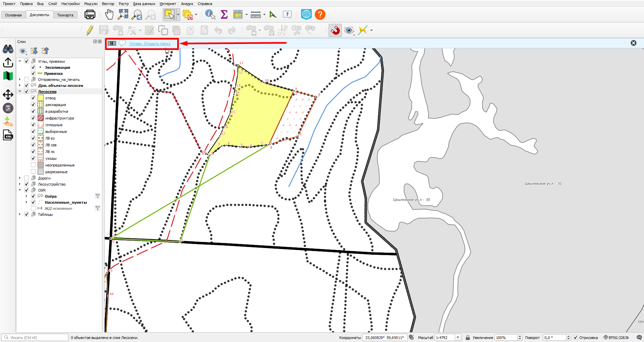Collapse the Лесосеки layer group
This screenshot has height=342, width=644.
coord(20,91)
